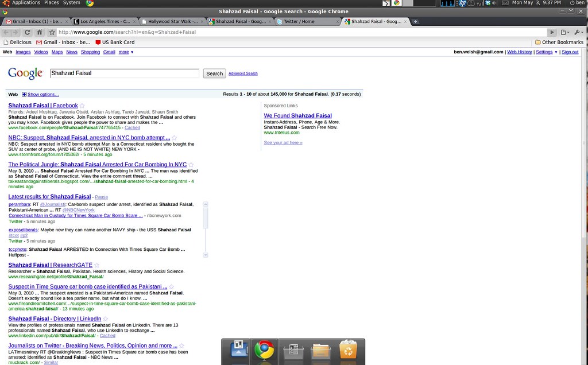Image resolution: width=588 pixels, height=365 pixels.
Task: Click the mail envelope indicator
Action: [x=505, y=3]
